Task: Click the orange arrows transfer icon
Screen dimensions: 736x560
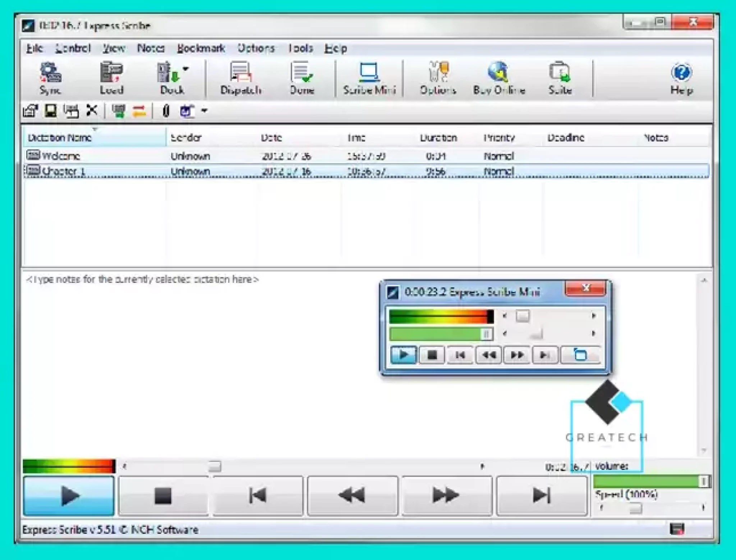Action: click(x=139, y=111)
